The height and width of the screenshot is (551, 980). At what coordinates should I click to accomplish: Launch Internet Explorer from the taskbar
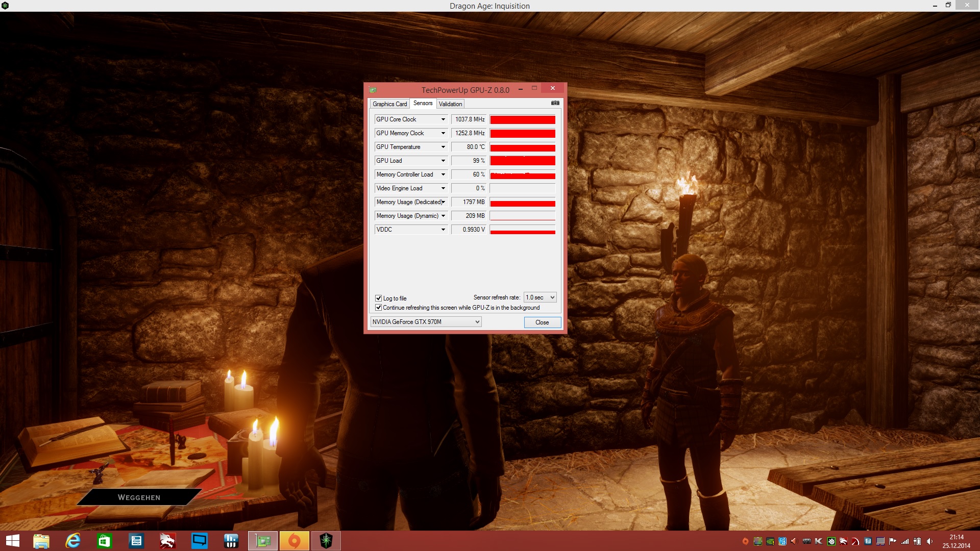tap(73, 541)
